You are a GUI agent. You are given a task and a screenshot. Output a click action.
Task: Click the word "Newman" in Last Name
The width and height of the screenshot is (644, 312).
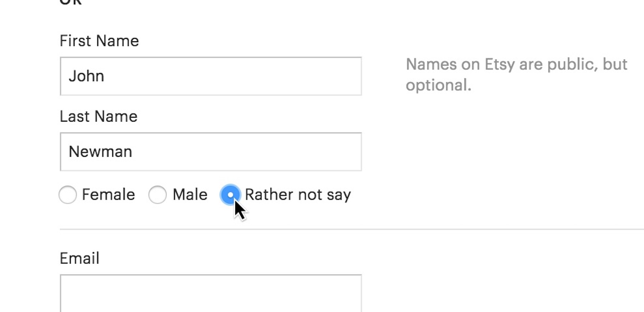click(x=100, y=152)
